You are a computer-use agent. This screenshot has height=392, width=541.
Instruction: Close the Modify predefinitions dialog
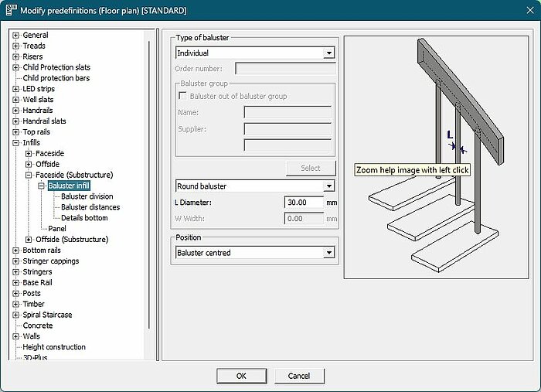[530, 10]
